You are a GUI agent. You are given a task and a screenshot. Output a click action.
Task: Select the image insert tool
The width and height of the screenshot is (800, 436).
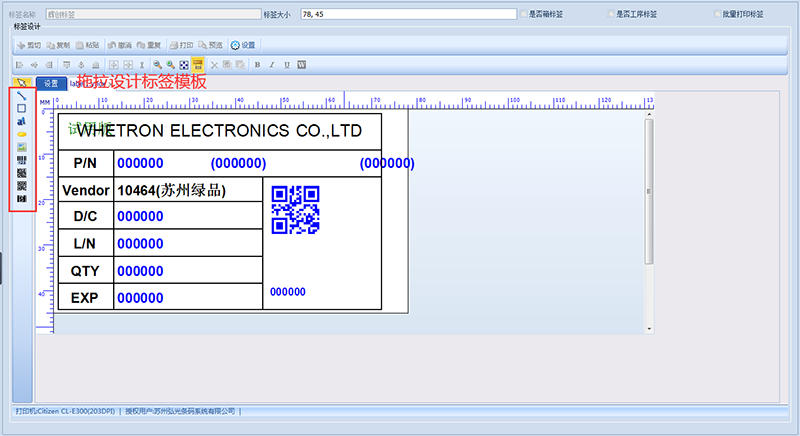[21, 147]
